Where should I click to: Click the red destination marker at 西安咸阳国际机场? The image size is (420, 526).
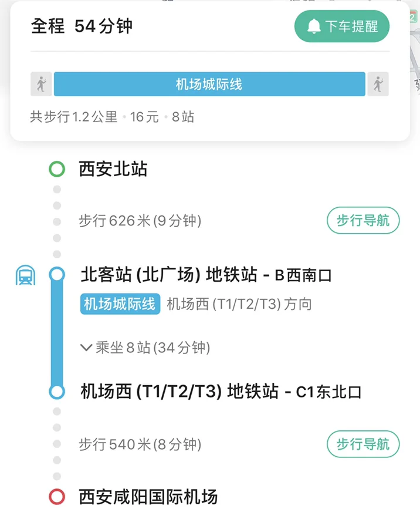pos(56,496)
